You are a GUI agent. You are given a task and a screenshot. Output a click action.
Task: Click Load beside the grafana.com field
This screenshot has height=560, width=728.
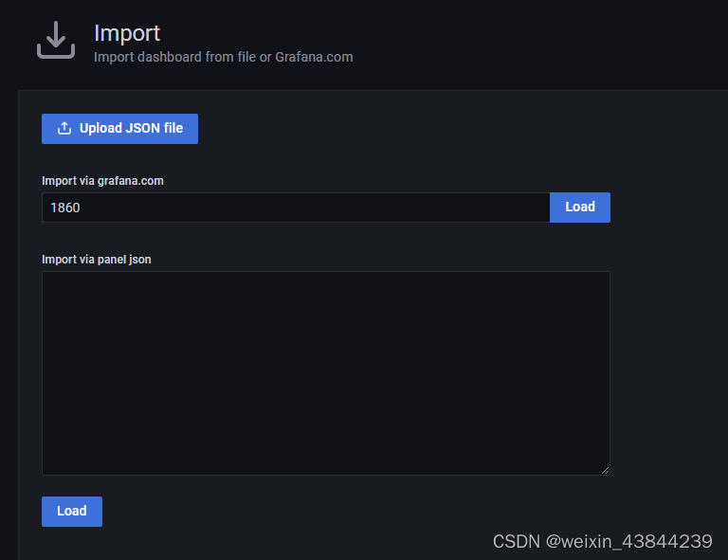pos(579,208)
